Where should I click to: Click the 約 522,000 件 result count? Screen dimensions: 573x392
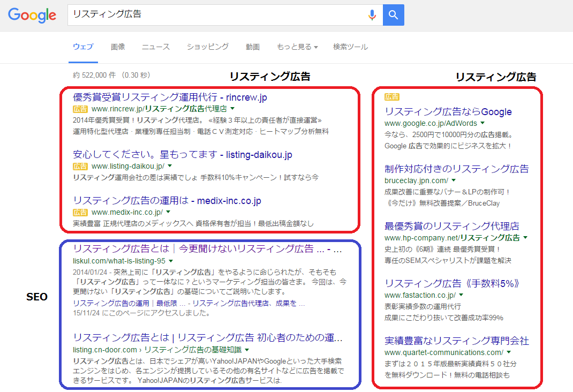(x=94, y=76)
